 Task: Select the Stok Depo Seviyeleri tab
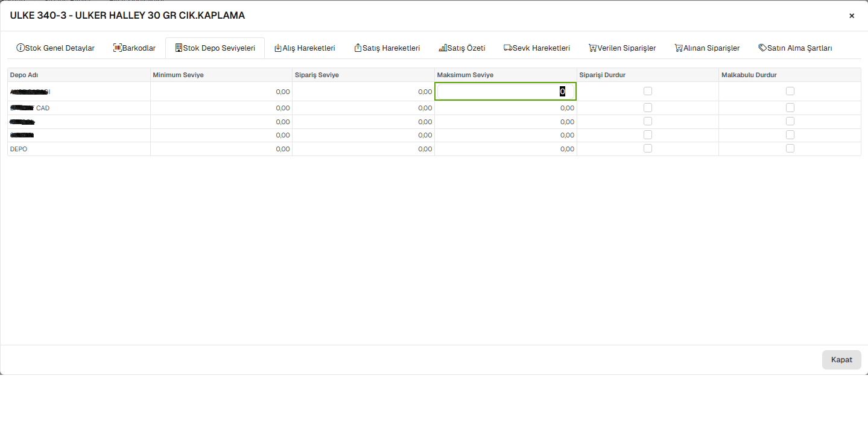pos(215,48)
